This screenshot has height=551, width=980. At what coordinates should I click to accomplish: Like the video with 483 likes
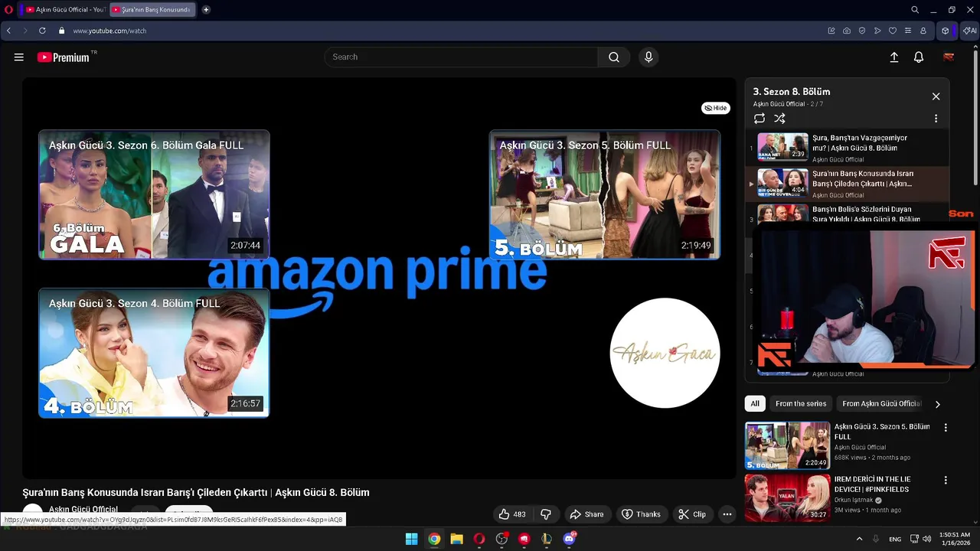(x=512, y=514)
